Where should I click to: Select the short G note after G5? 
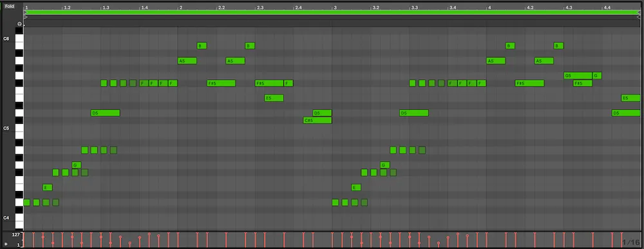pos(597,75)
